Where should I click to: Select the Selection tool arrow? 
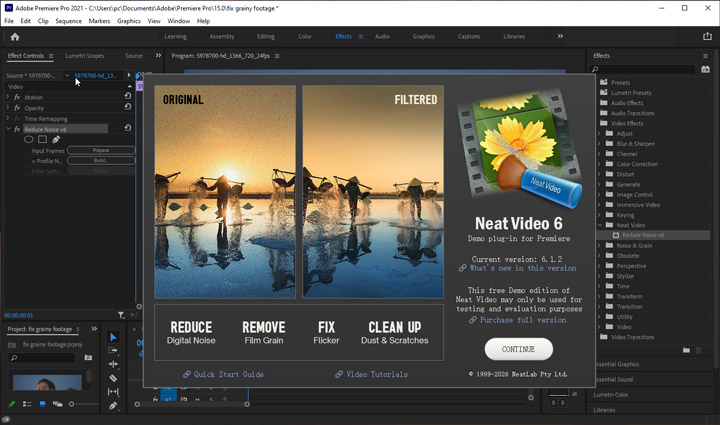113,337
